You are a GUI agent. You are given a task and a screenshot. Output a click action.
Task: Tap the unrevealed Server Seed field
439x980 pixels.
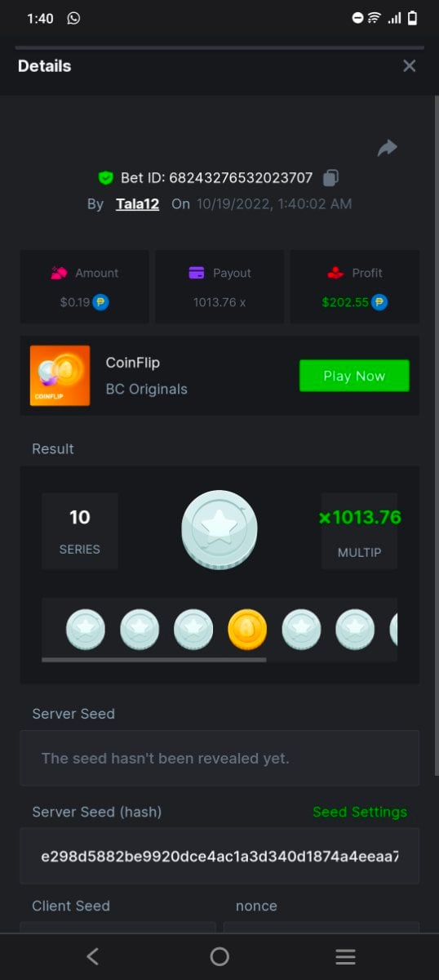point(219,758)
